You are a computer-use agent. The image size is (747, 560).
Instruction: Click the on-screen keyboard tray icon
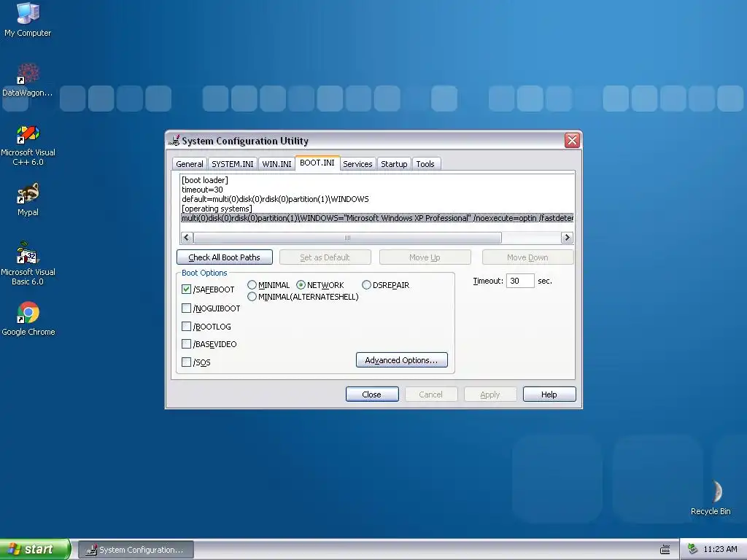coord(665,550)
